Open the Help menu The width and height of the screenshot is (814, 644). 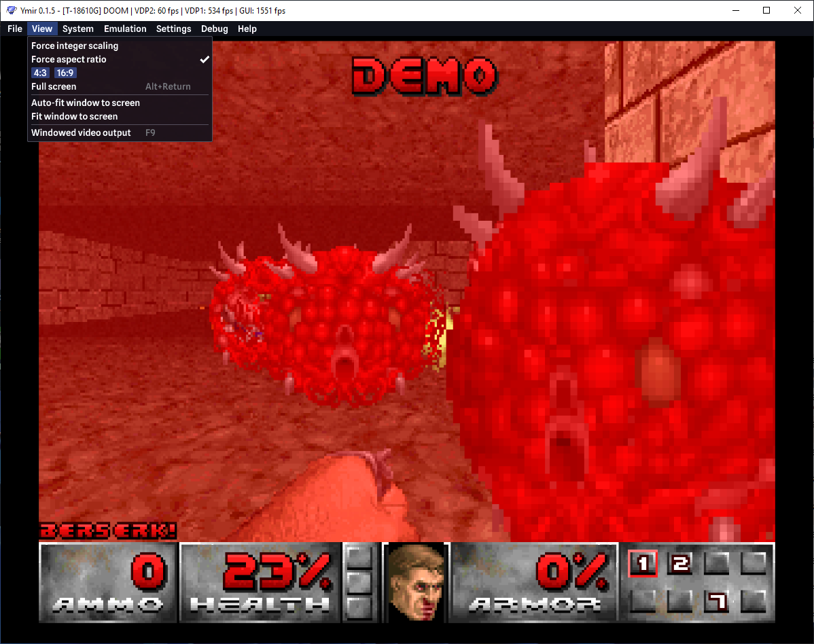click(x=247, y=29)
